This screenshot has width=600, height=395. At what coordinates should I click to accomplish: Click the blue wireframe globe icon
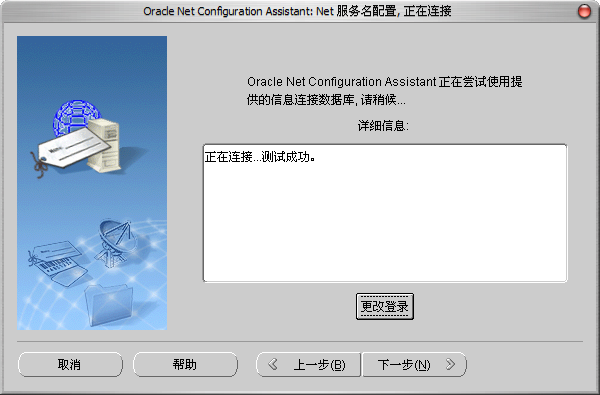(x=76, y=117)
